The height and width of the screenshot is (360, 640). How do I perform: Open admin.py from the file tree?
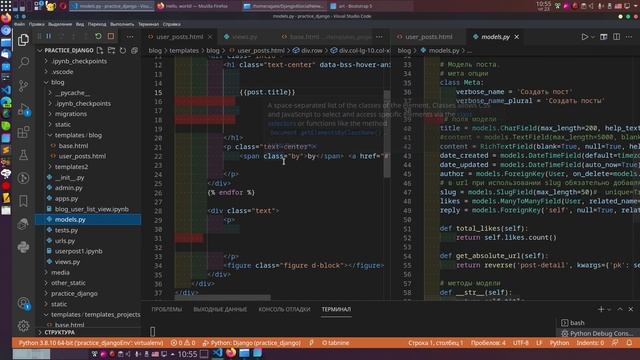tap(69, 188)
